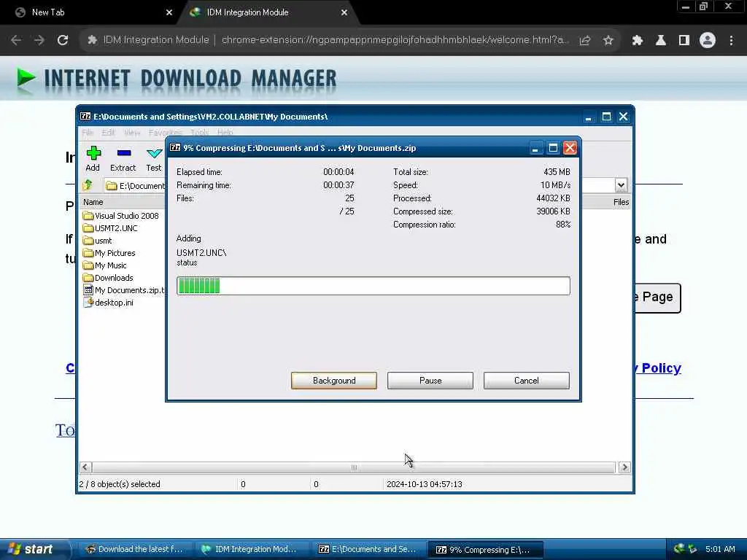The image size is (747, 560).
Task: Click the browser forward arrow
Action: pos(39,40)
